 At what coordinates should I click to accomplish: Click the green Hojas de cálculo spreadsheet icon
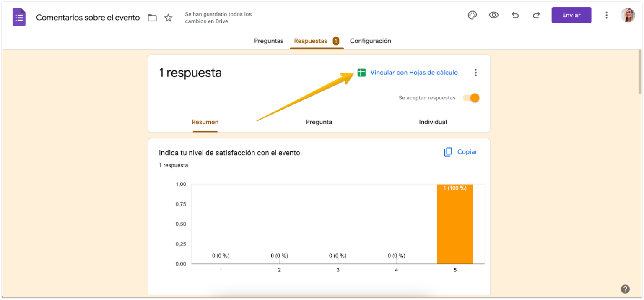(x=361, y=72)
